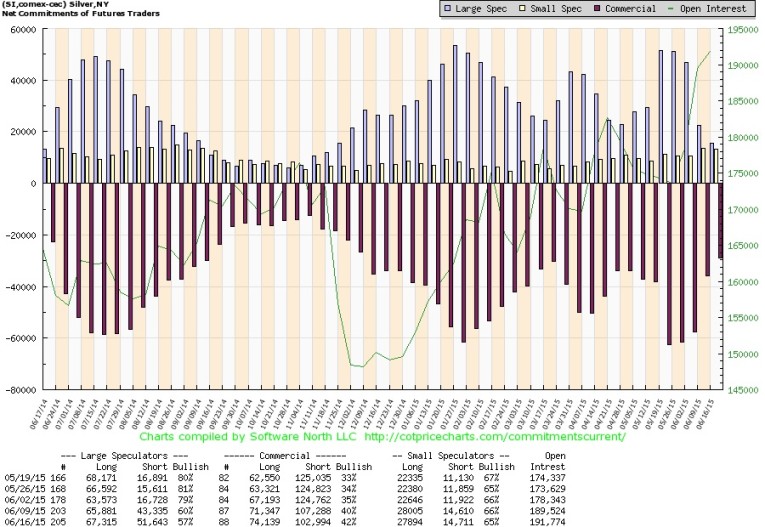The height and width of the screenshot is (527, 765).
Task: Click the 145000 label on the right axis
Action: coord(742,391)
